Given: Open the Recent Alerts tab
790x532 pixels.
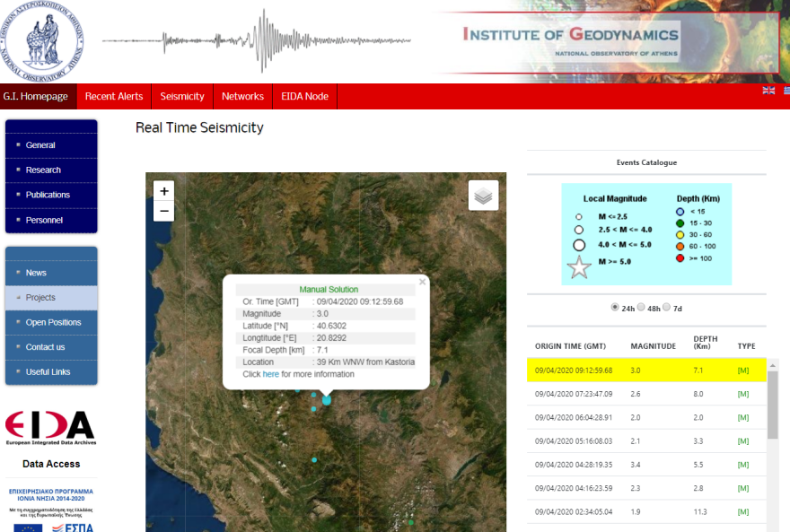Looking at the screenshot, I should [x=114, y=97].
